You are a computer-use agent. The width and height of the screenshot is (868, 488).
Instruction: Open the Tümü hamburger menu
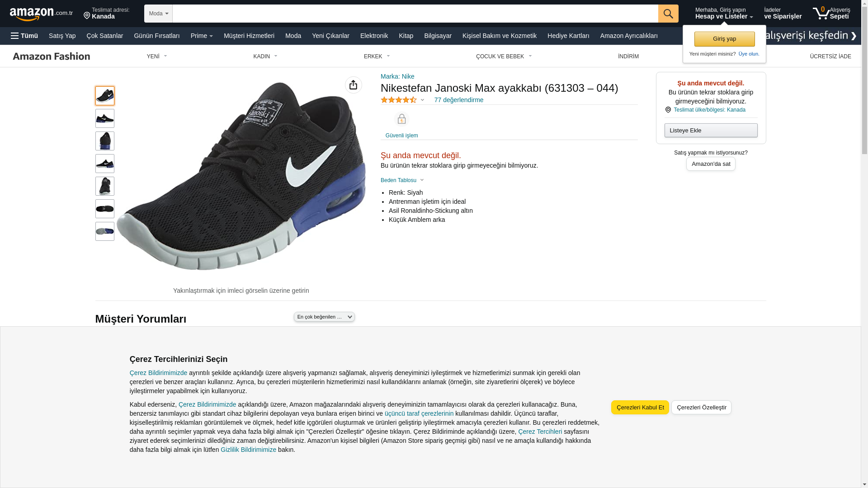pos(24,36)
